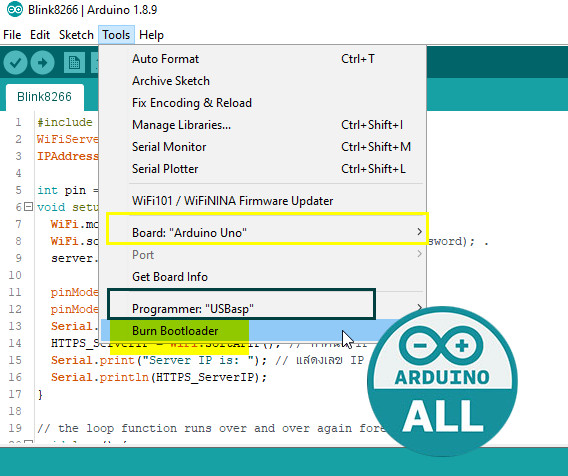Select Get Board Info entry
Viewport: 568px width, 476px height.
pos(262,277)
